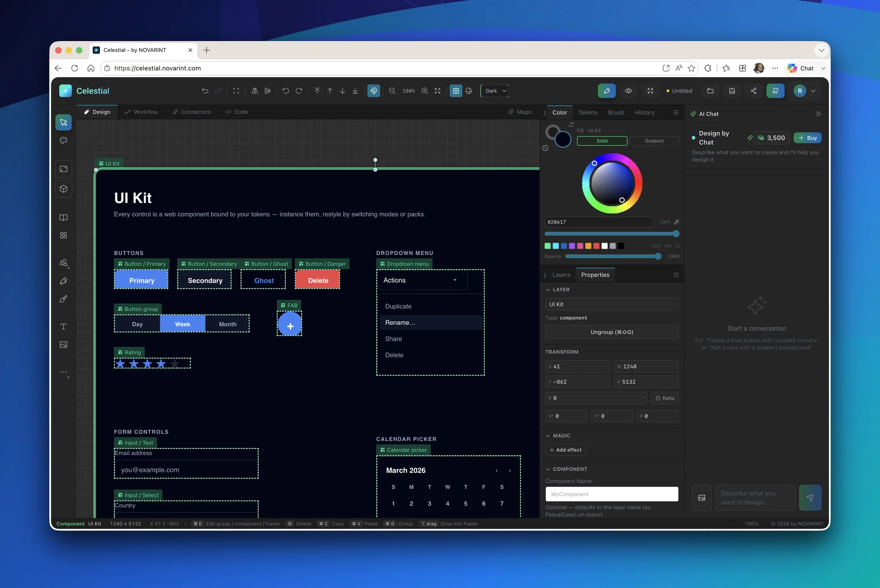880x588 pixels.
Task: Share the Untitled project
Action: click(754, 91)
